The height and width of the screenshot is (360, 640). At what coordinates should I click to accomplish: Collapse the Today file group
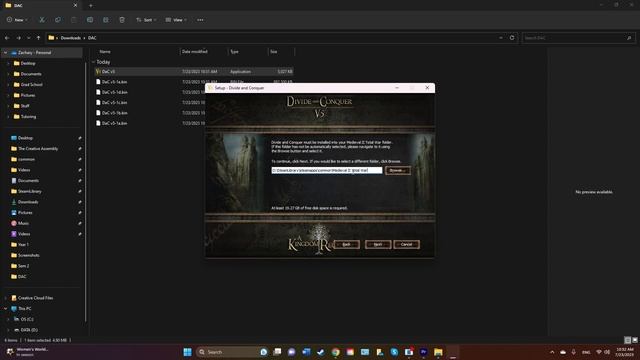pyautogui.click(x=93, y=62)
